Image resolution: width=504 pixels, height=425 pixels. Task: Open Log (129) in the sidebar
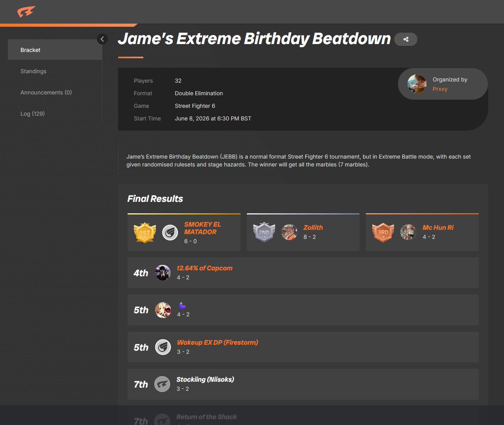(x=32, y=114)
